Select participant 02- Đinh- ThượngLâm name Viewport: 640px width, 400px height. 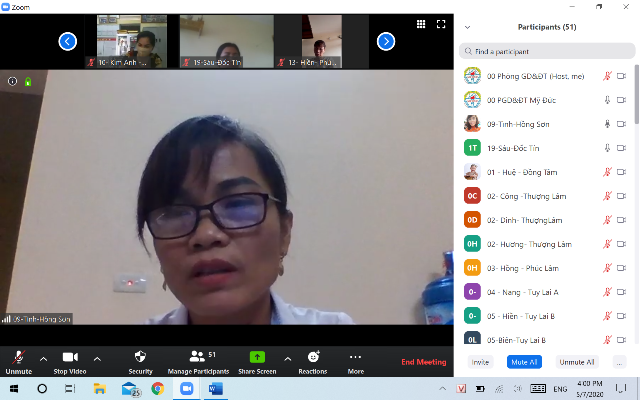click(x=524, y=220)
